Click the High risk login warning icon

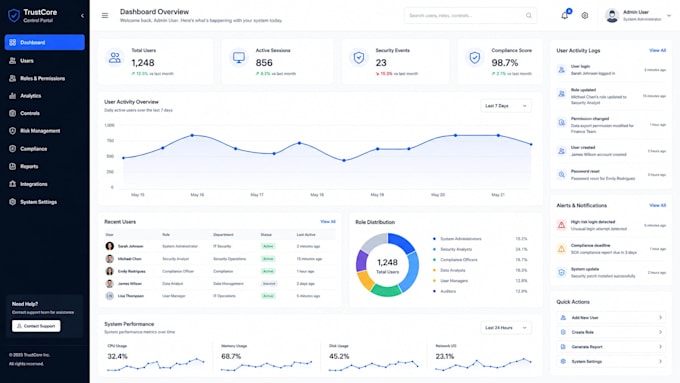click(562, 225)
